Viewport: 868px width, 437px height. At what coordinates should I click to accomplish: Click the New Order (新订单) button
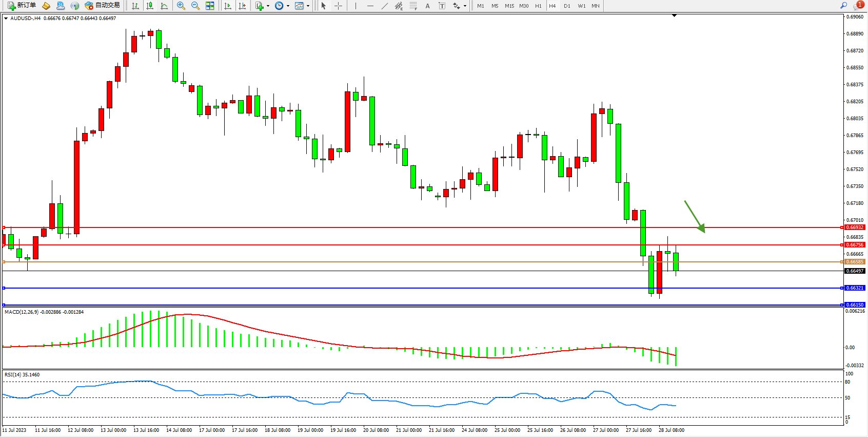(x=22, y=6)
